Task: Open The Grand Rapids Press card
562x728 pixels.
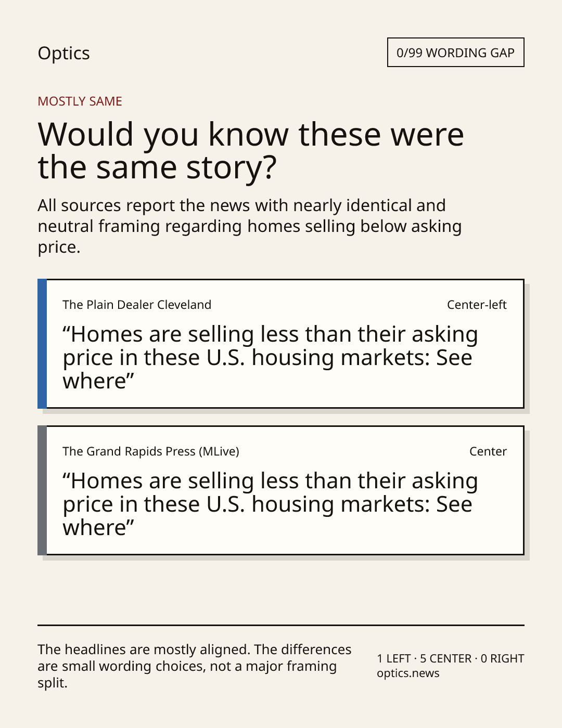Action: (x=281, y=490)
